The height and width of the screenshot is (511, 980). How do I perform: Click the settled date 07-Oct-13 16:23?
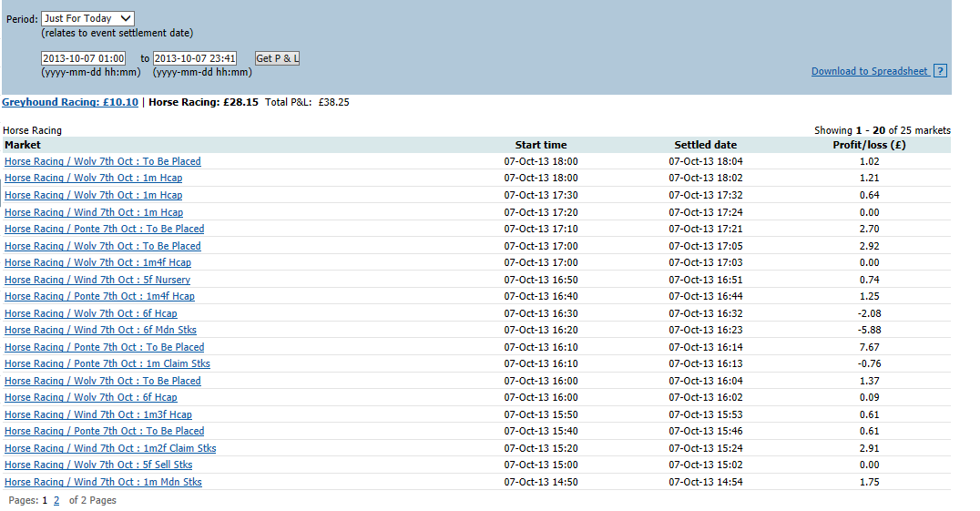706,330
